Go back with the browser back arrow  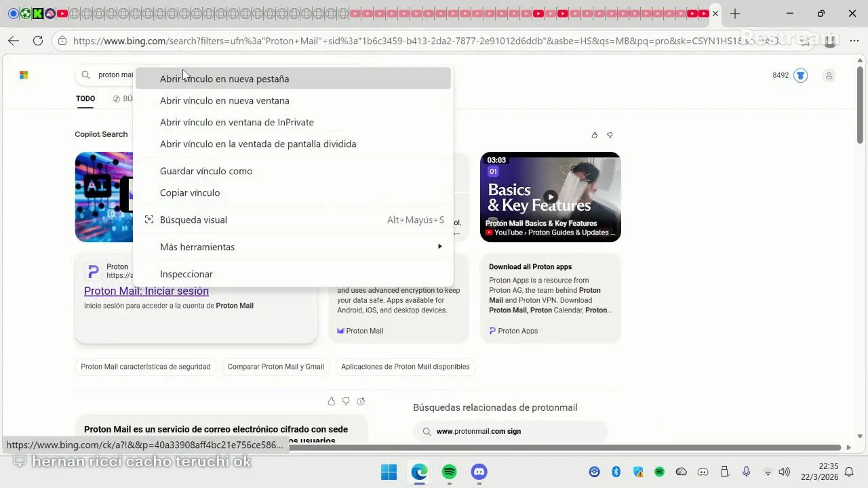click(x=14, y=41)
